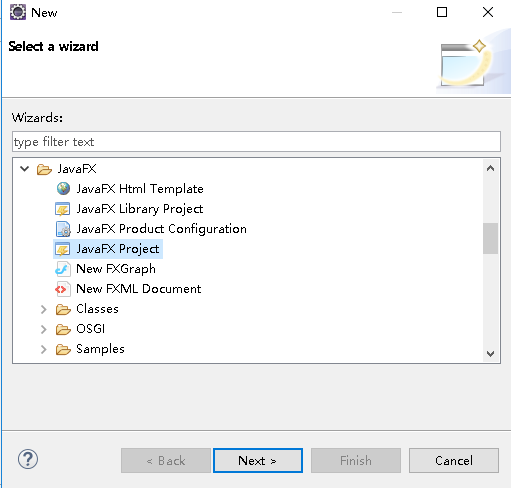Click the JavaFX Html Template globe icon
511x488 pixels.
(63, 189)
